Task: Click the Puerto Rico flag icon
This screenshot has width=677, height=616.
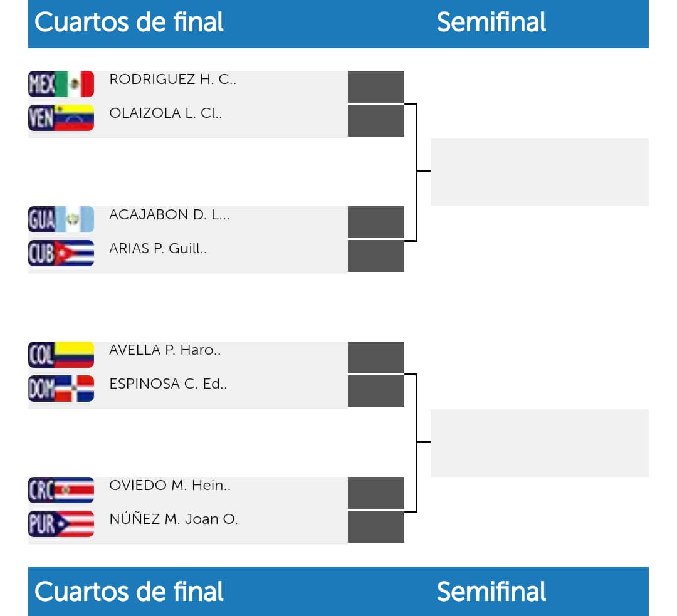Action: click(61, 524)
